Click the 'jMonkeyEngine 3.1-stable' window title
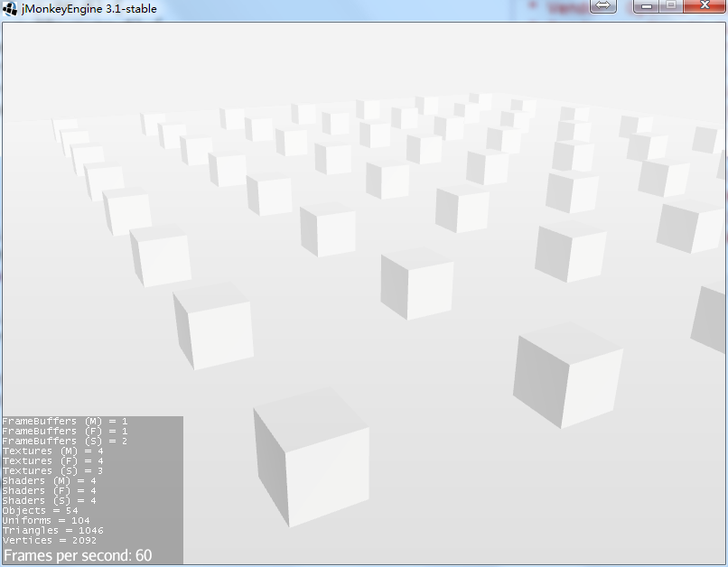This screenshot has height=567, width=728. click(x=89, y=8)
